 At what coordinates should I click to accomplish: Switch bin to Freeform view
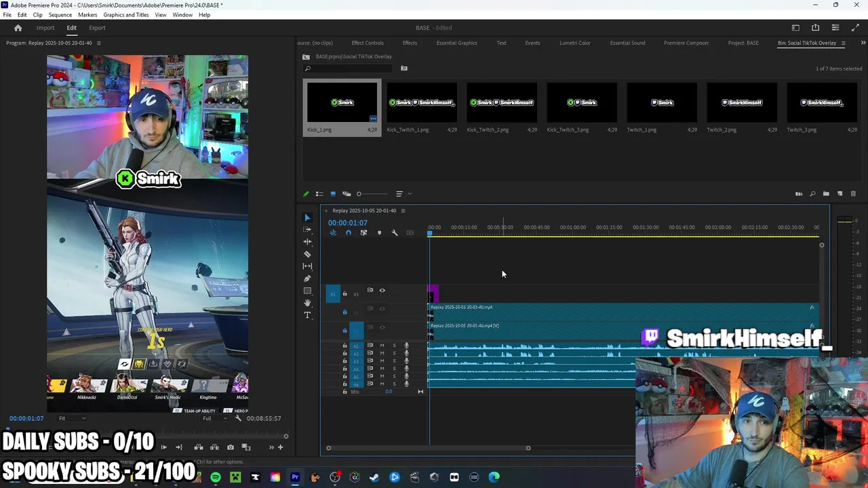click(347, 194)
